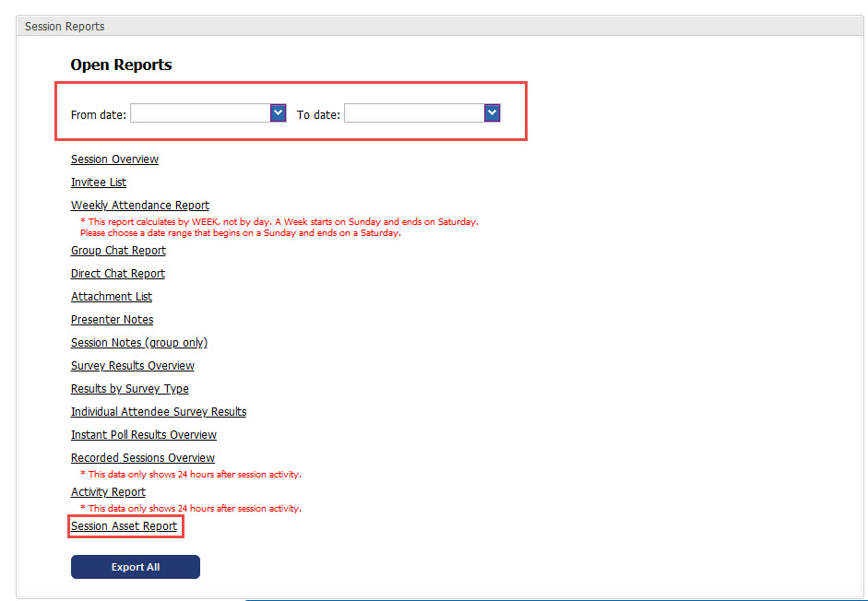Open the Session Asset Report
Image resolution: width=868 pixels, height=601 pixels.
[124, 526]
